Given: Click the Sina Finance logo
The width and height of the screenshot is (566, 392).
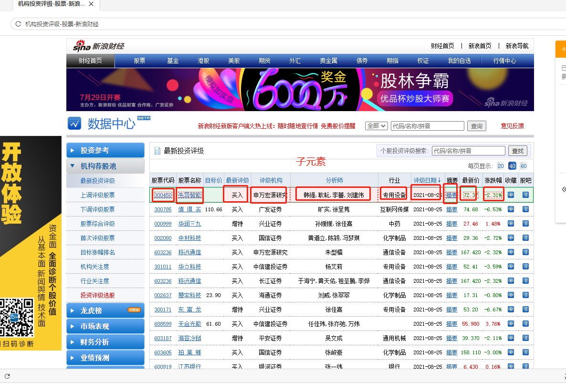Looking at the screenshot, I should [x=98, y=46].
